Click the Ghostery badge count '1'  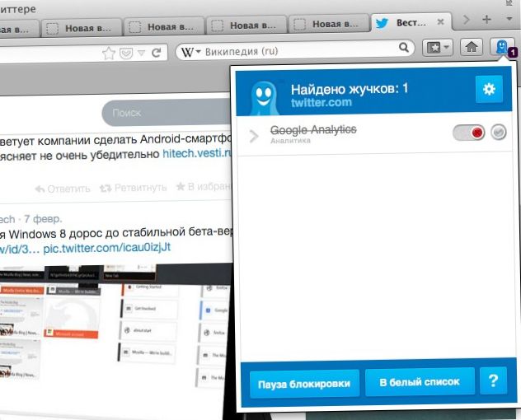click(x=513, y=52)
